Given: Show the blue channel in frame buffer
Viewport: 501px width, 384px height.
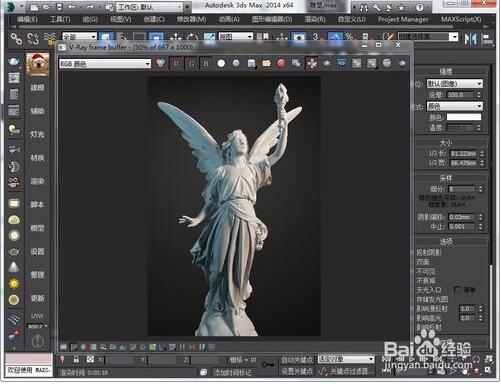Looking at the screenshot, I should [x=206, y=63].
